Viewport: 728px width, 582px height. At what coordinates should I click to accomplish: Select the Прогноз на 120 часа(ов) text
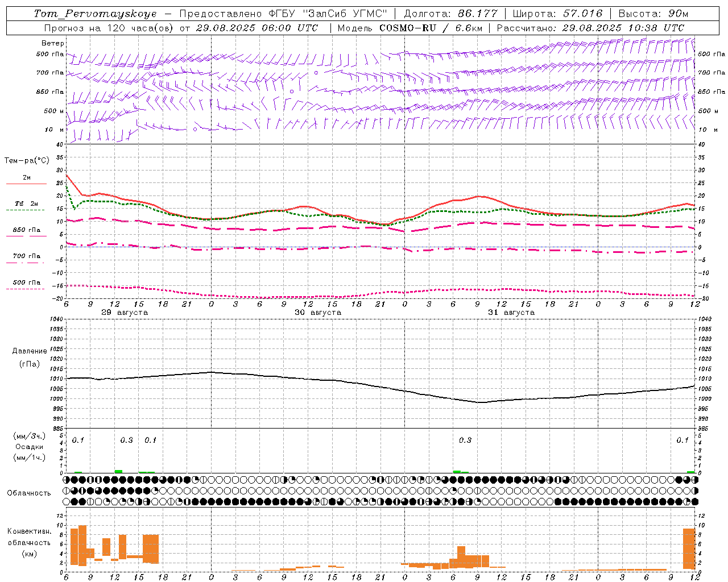pos(109,28)
